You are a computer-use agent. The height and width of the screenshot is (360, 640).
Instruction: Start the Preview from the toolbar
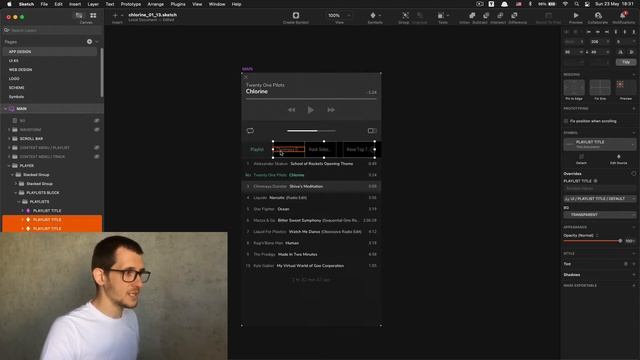[576, 16]
